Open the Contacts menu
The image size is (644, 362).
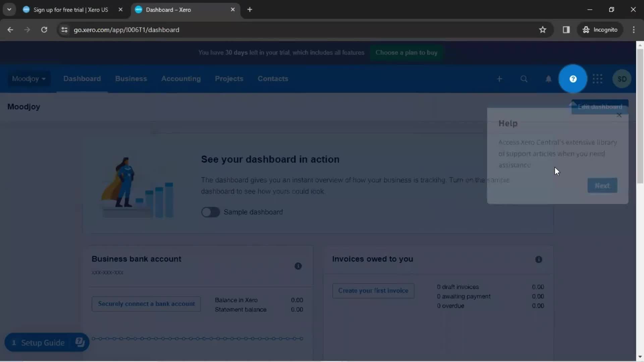(x=273, y=79)
